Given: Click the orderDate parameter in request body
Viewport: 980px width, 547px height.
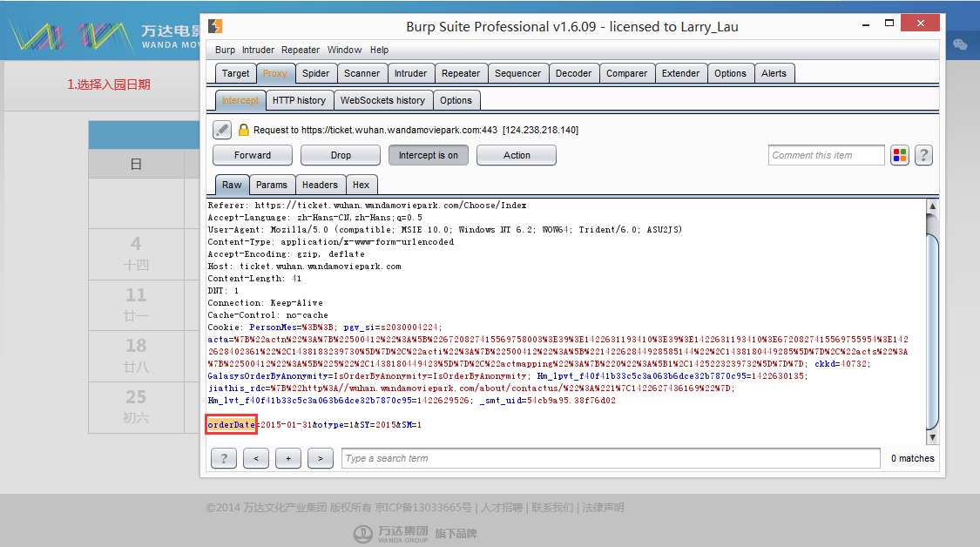Looking at the screenshot, I should tap(231, 424).
